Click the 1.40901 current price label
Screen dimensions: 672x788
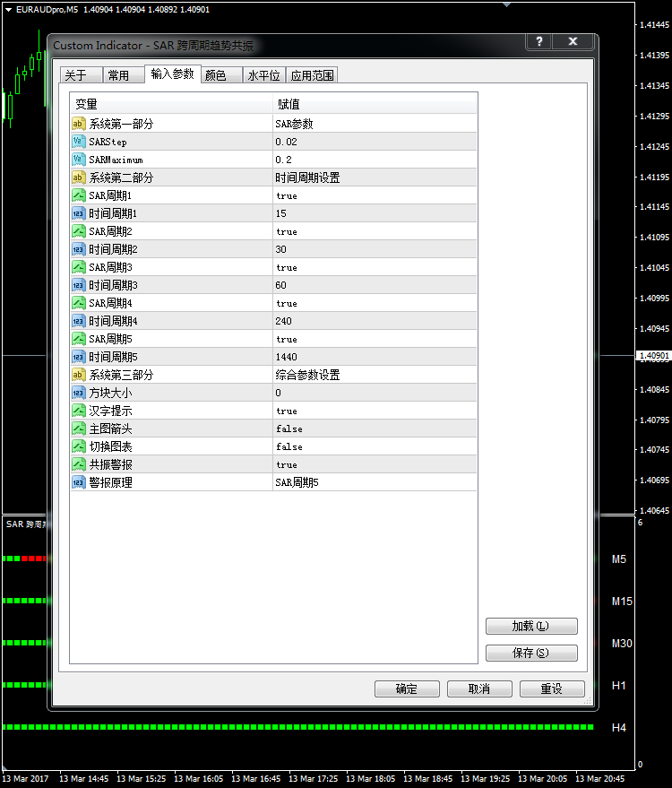(x=653, y=355)
